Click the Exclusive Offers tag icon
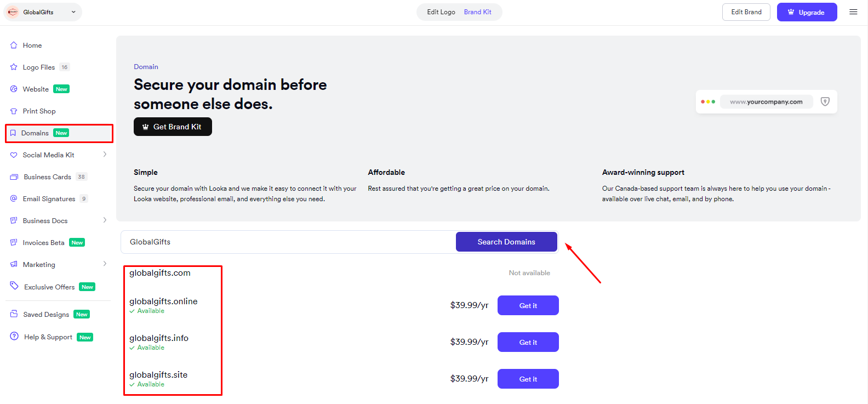The width and height of the screenshot is (868, 404). click(x=14, y=286)
